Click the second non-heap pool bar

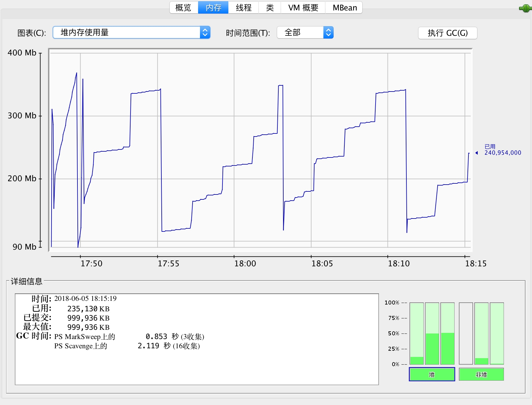[x=481, y=333]
